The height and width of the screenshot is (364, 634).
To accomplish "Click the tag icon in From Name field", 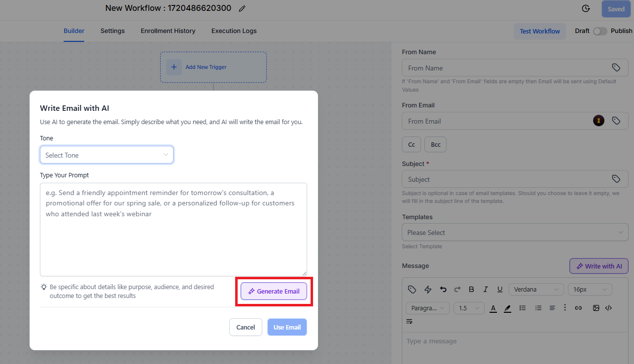I will (x=616, y=67).
